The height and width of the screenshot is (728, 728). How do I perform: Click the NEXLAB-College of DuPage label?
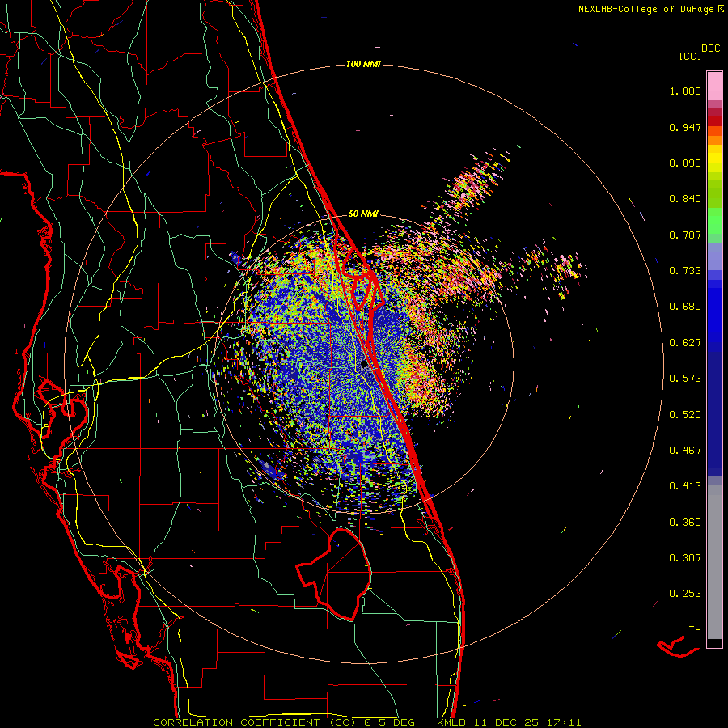click(x=645, y=9)
